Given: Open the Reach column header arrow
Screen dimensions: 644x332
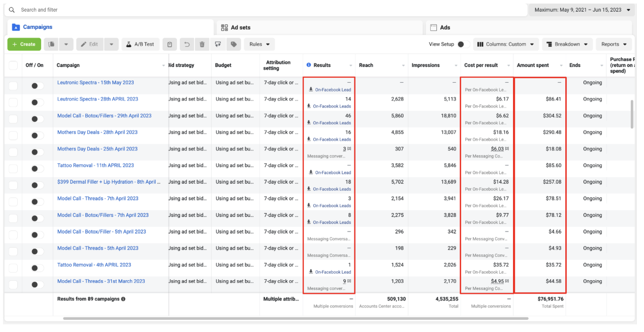Looking at the screenshot, I should [403, 65].
